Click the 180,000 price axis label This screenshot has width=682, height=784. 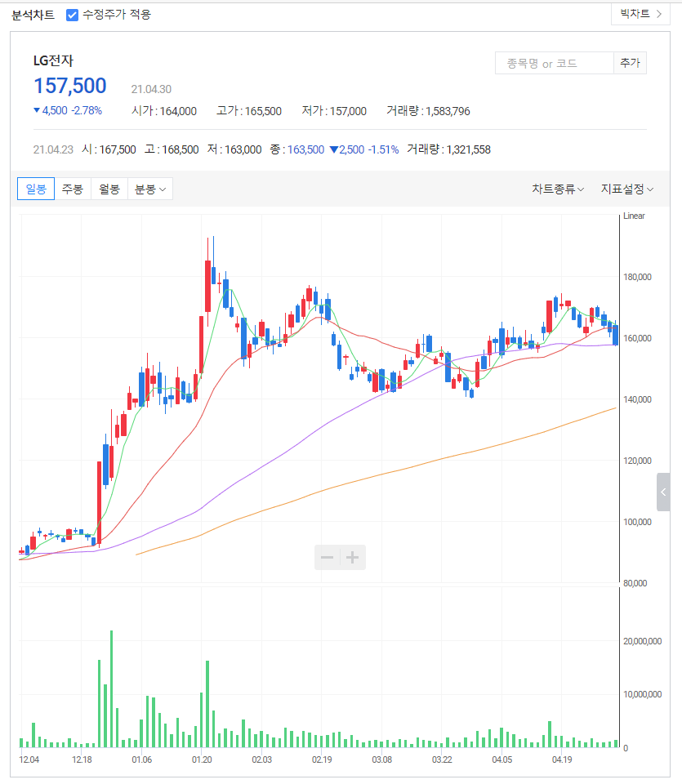click(637, 277)
